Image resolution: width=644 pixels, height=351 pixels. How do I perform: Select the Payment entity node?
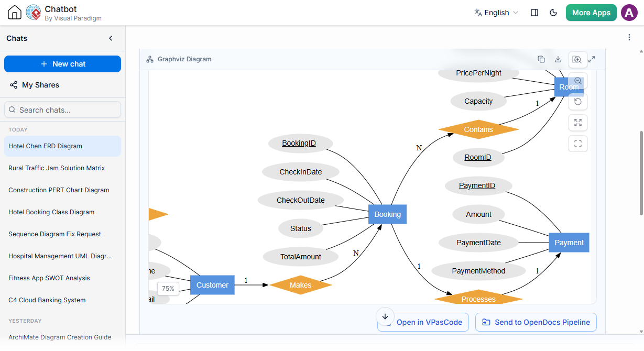569,243
